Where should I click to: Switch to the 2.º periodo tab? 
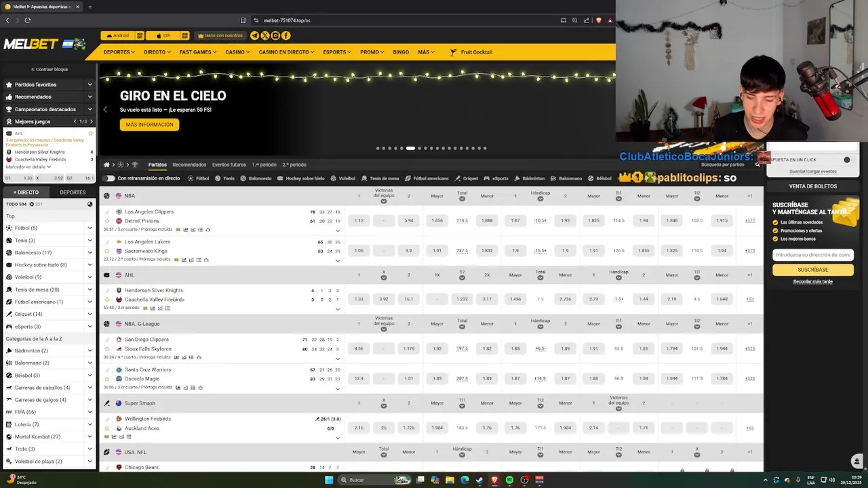coord(294,165)
